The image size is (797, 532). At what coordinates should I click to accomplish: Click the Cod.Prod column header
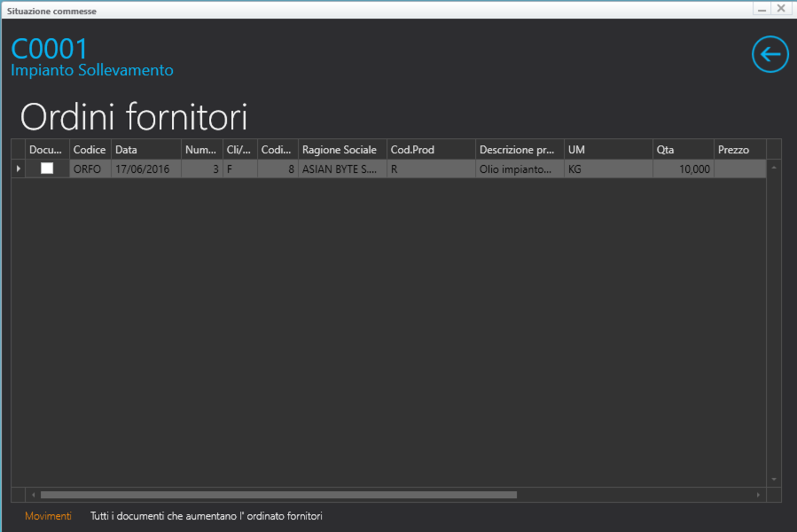[x=431, y=150]
